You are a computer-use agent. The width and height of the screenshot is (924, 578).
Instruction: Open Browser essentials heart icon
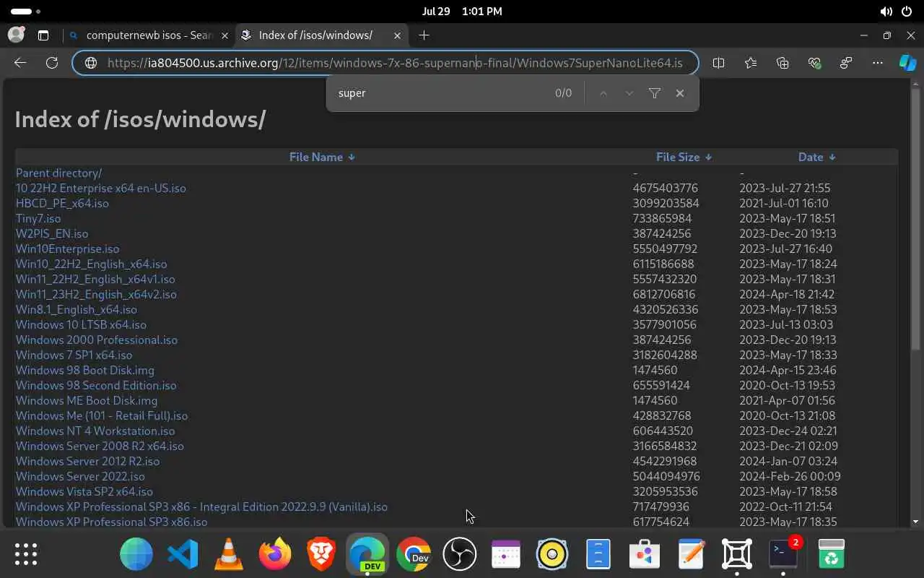tap(815, 63)
